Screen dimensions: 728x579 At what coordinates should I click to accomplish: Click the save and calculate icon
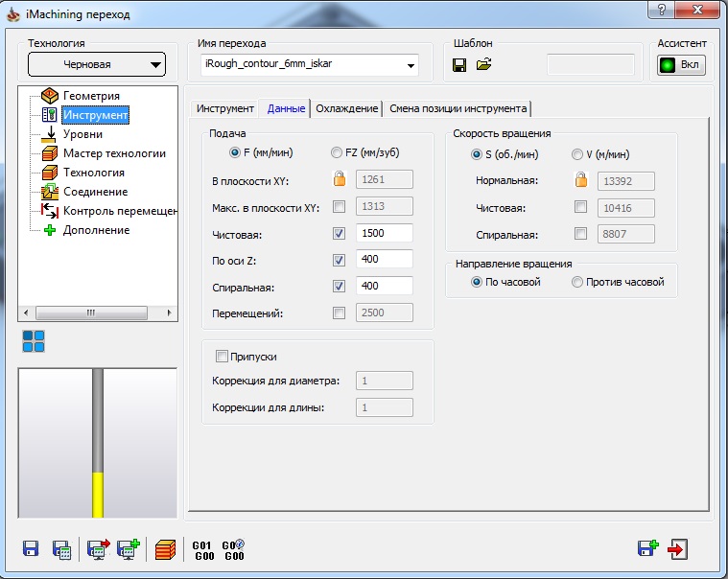61,549
